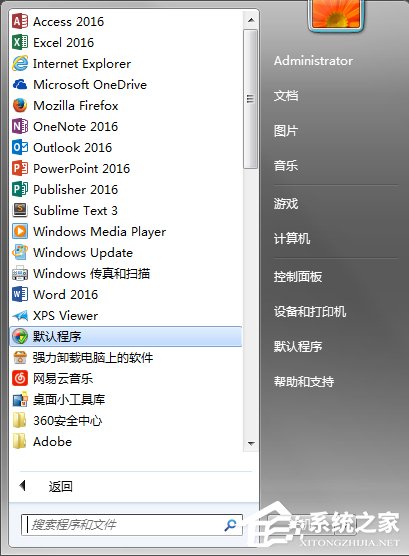Open 文档 from right pane

point(286,95)
